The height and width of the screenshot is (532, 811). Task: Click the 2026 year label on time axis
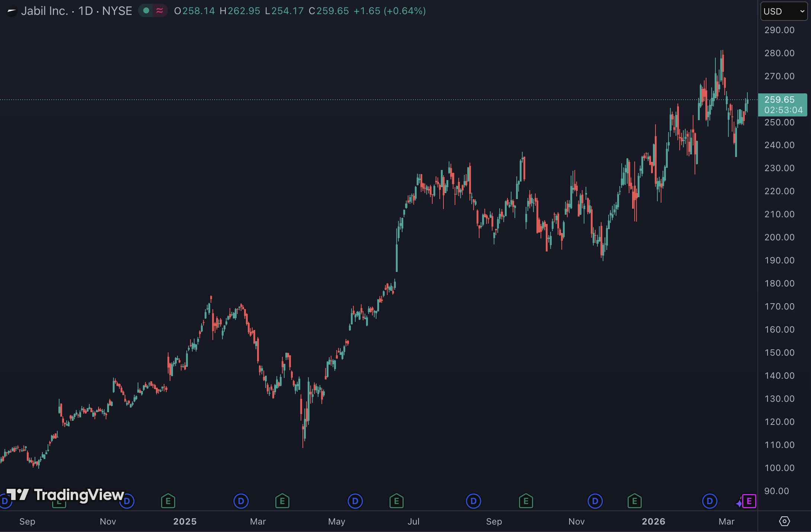click(x=654, y=522)
